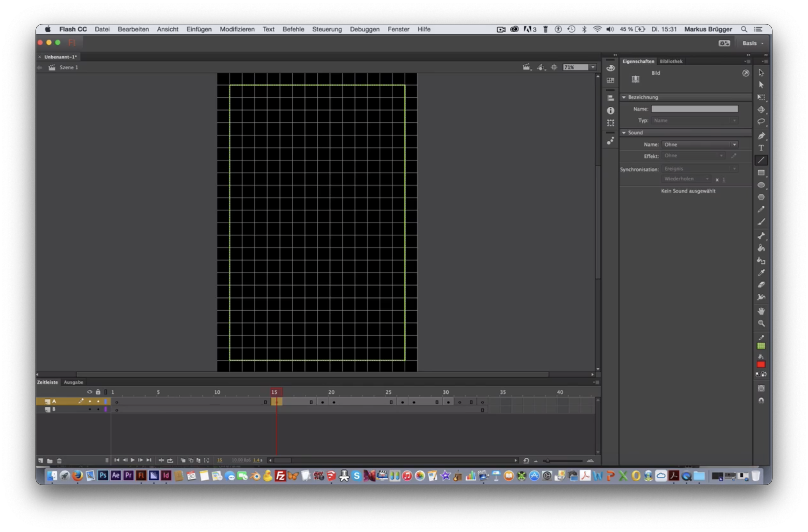The height and width of the screenshot is (532, 808).
Task: Select the Brush tool
Action: point(761,222)
